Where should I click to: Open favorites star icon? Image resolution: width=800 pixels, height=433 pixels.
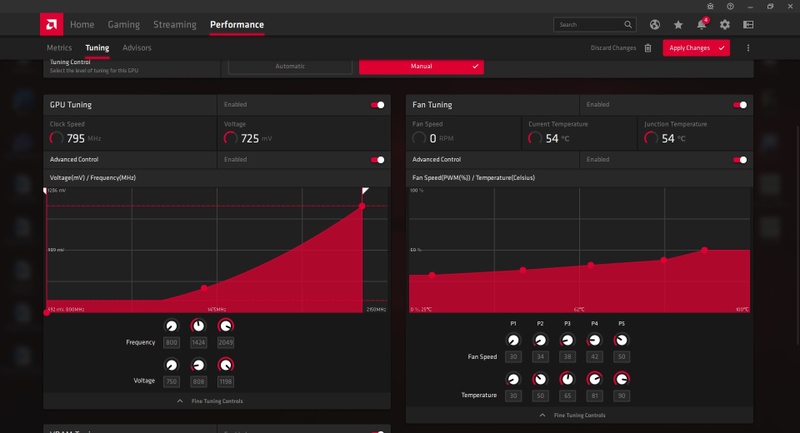(x=678, y=24)
